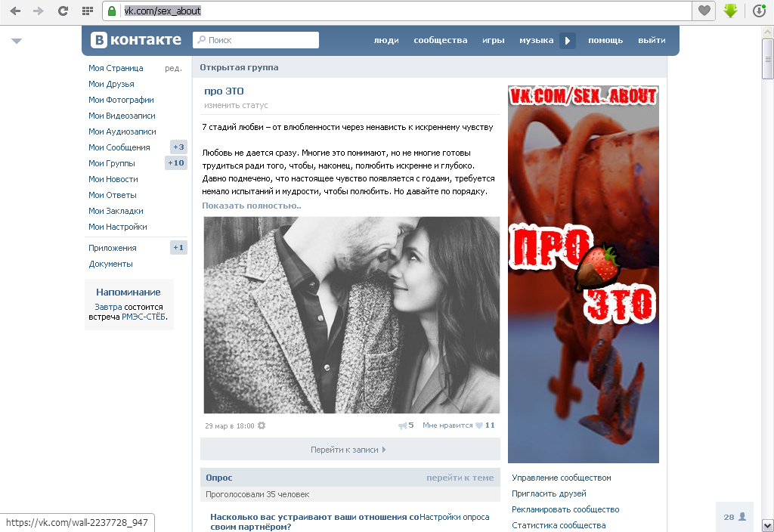The width and height of the screenshot is (774, 532).
Task: Click Завтра in reminder box
Action: coord(108,307)
